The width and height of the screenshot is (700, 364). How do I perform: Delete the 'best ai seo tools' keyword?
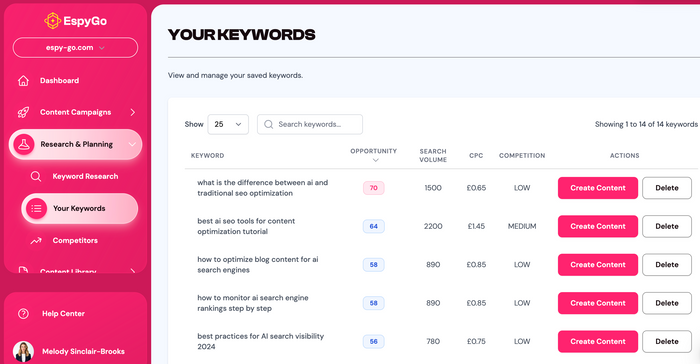click(x=667, y=226)
